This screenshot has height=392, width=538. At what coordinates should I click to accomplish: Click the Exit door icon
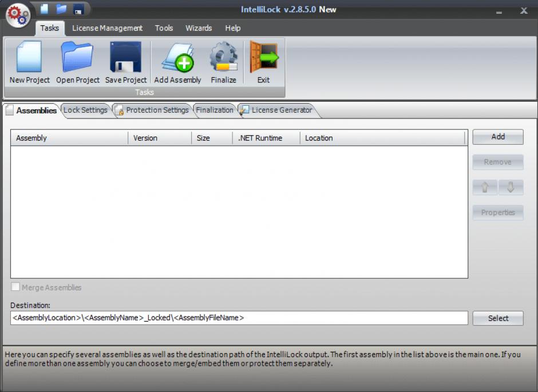263,62
